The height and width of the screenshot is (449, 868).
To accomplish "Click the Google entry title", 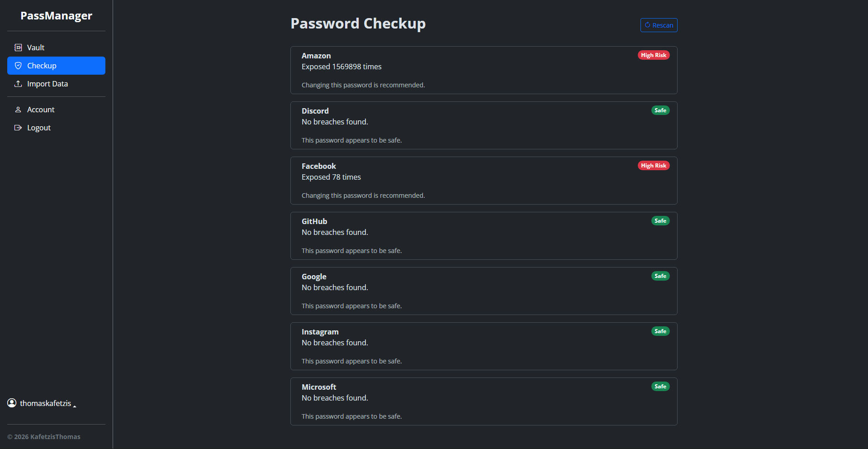I will point(314,277).
